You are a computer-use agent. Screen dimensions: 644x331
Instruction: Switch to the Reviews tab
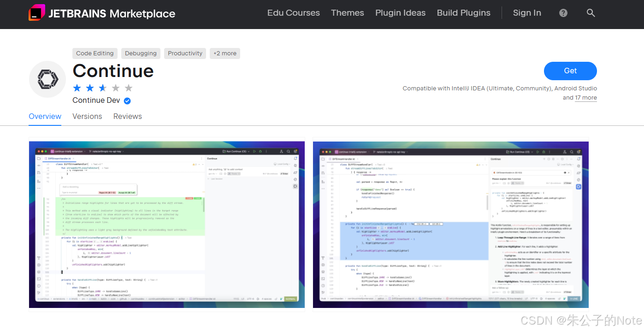[128, 117]
